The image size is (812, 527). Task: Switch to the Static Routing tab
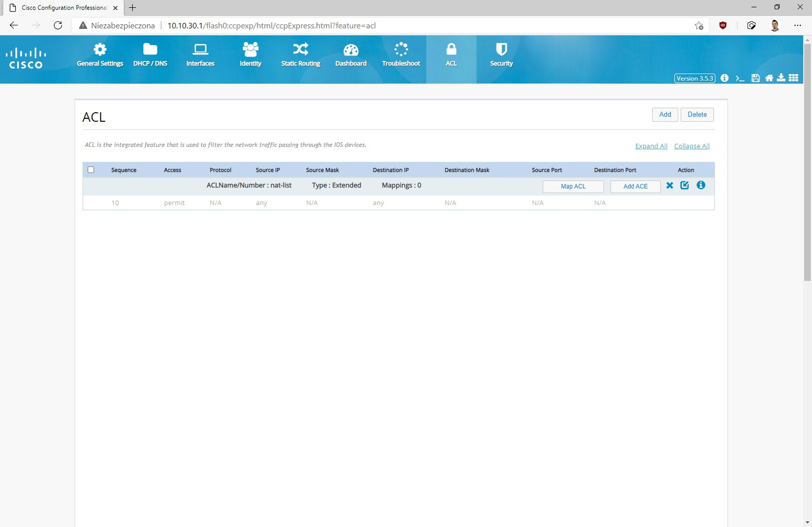(300, 55)
